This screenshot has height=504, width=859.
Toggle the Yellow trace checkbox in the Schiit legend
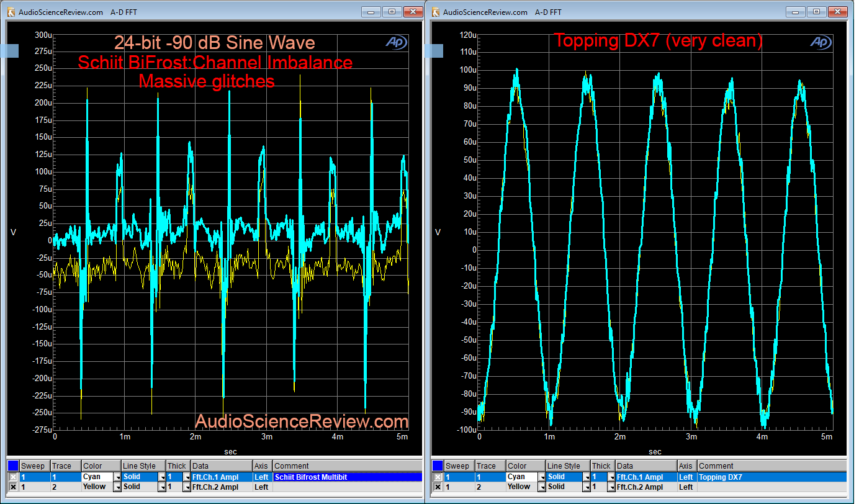pos(13,487)
